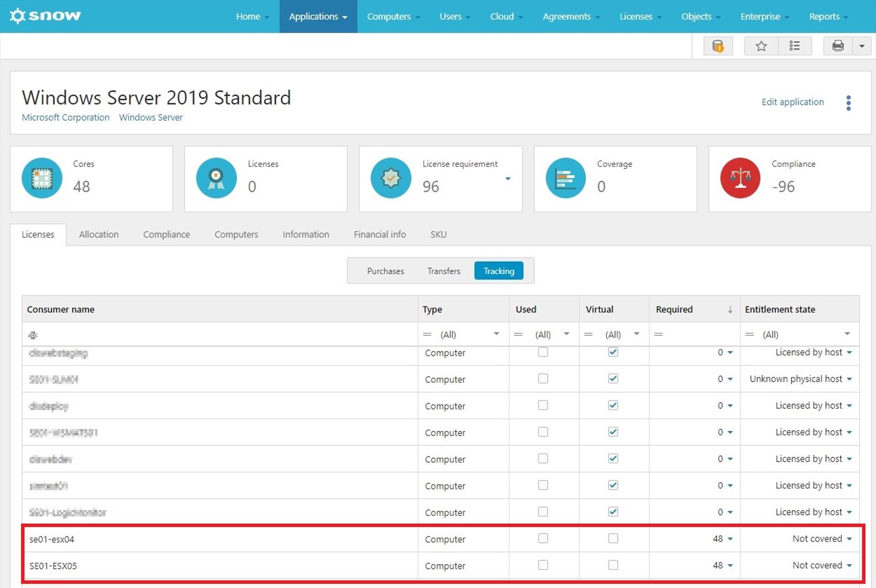Open the Agreements menu

(571, 16)
